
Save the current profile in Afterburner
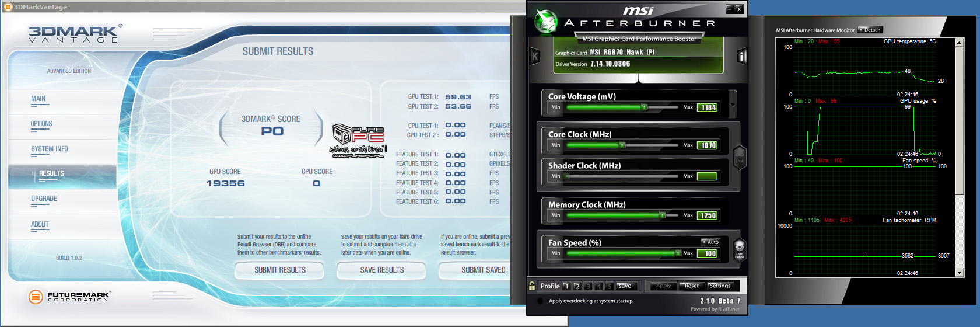tap(625, 286)
